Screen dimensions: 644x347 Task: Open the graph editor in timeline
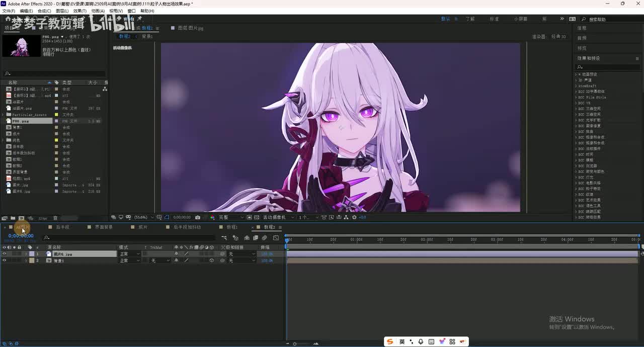point(276,238)
